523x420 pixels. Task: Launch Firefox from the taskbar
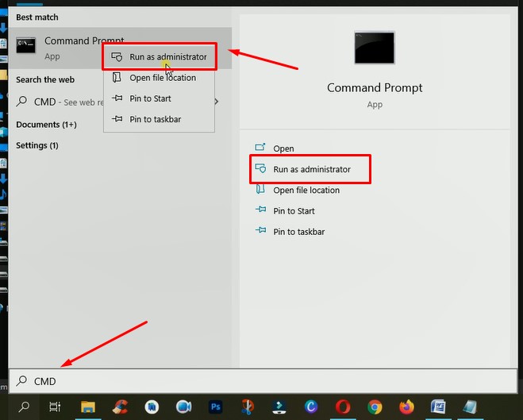coord(406,407)
